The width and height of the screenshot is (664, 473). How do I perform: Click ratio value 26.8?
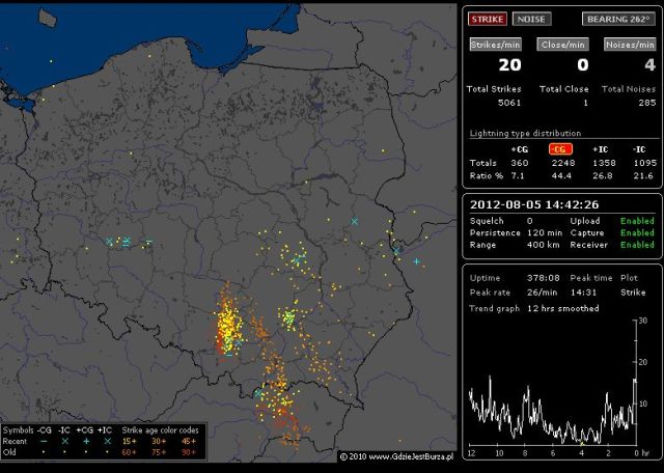(602, 175)
